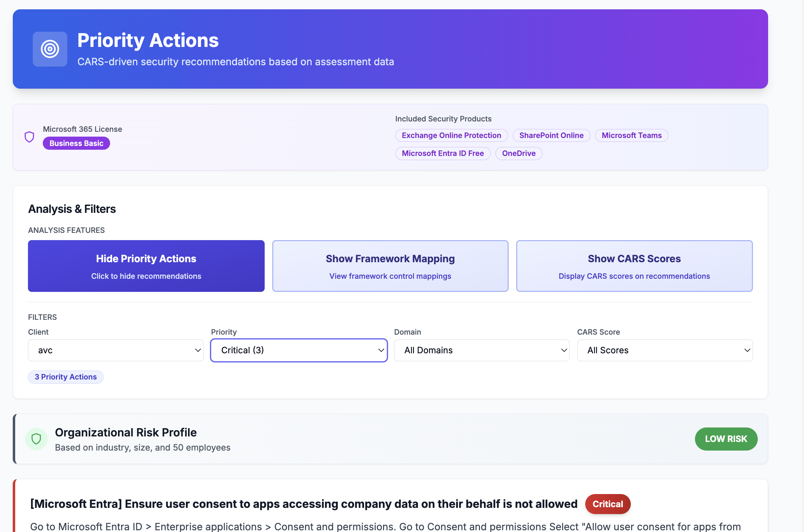Open the Priority dropdown showing Critical

(x=299, y=350)
